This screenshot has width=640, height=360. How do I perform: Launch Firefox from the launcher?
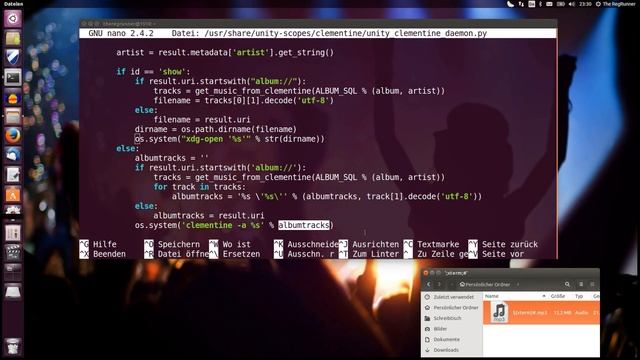[x=13, y=136]
